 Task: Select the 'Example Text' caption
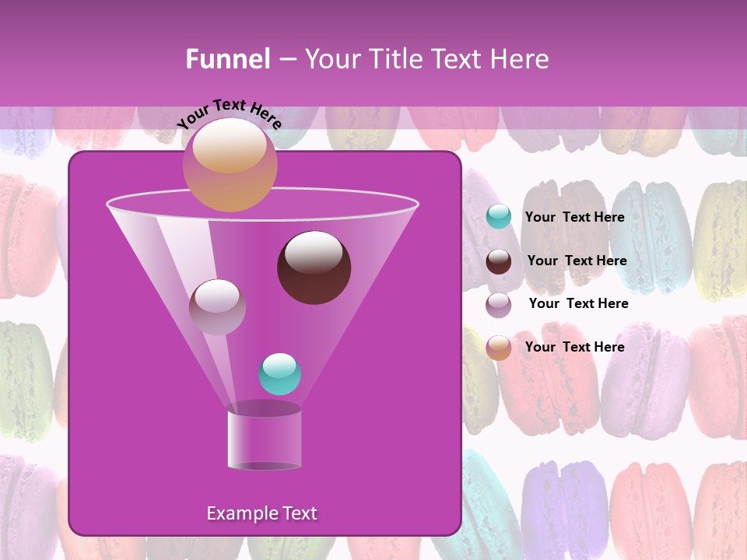tap(262, 513)
